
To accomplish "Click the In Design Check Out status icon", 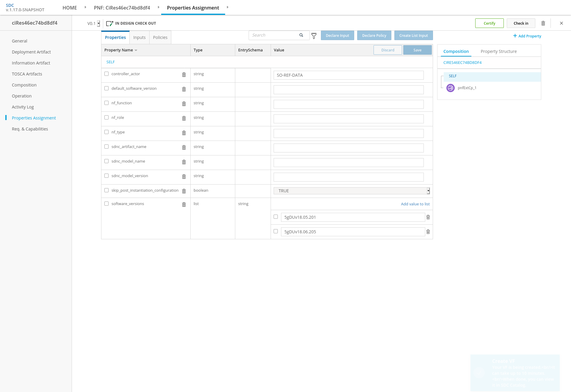I will (x=109, y=23).
